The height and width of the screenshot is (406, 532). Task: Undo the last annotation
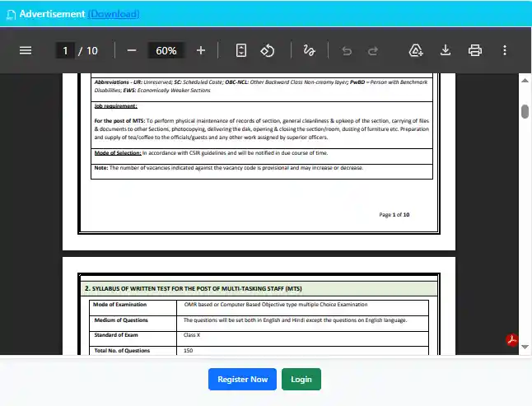click(x=346, y=50)
